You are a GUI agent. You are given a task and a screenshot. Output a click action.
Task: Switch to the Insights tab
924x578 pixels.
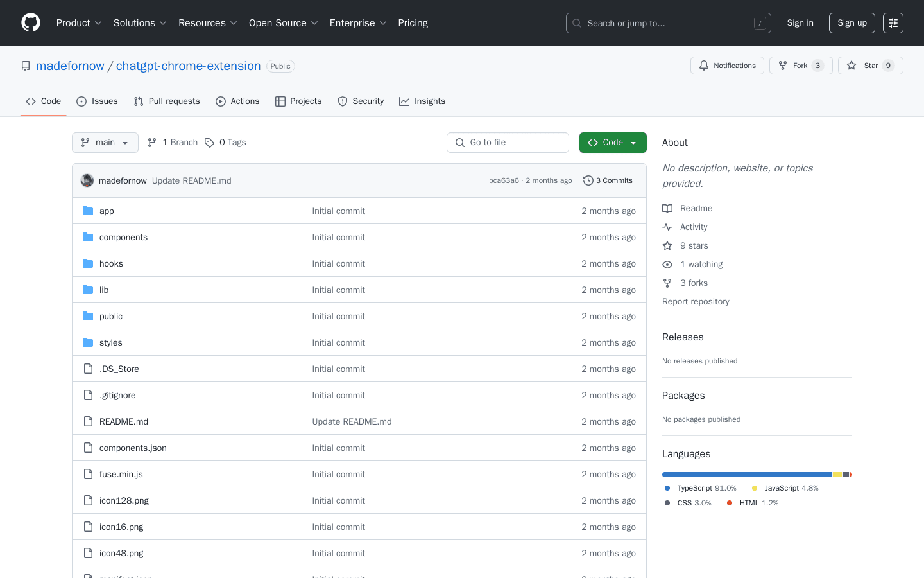[x=422, y=101]
